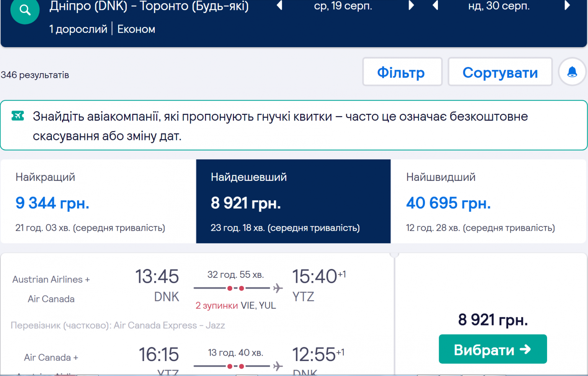Viewport: 588px width, 376px height.
Task: Open the Сортувати button
Action: point(500,72)
